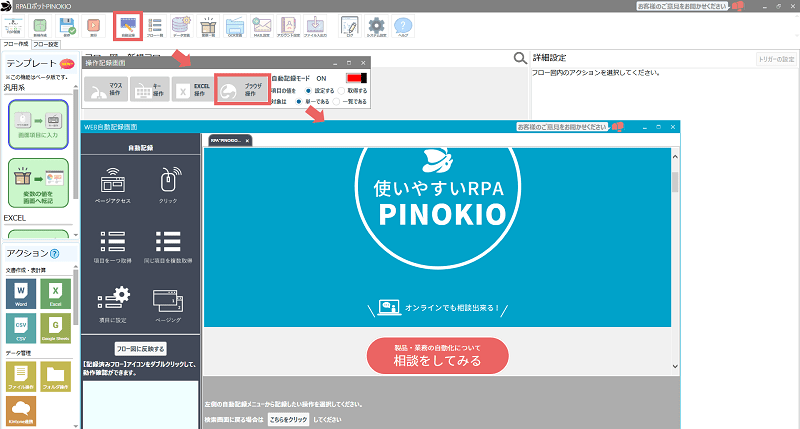Screen dimensions: 800x429
Task: Select the 画面項目に入力 template
Action: point(38,124)
